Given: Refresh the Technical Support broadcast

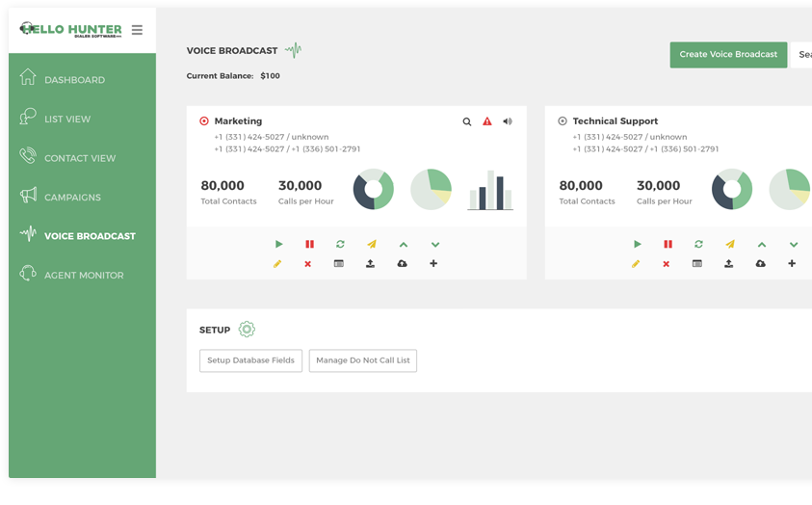Looking at the screenshot, I should pos(698,244).
